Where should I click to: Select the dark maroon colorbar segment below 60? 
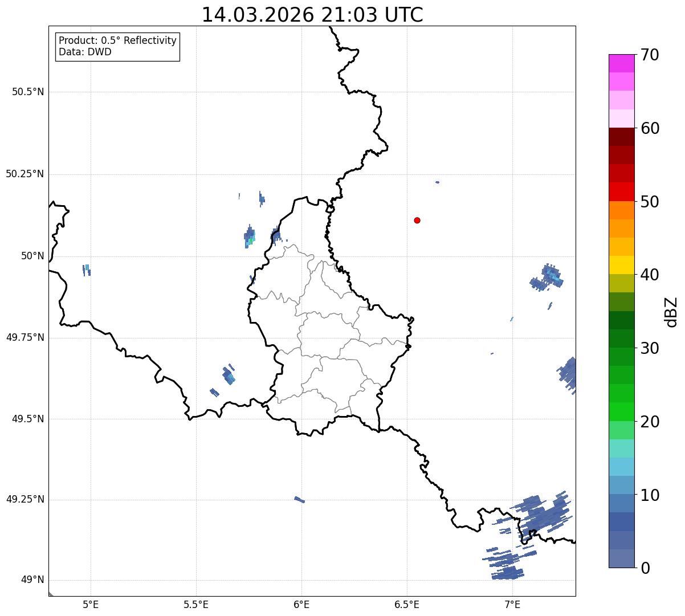621,137
